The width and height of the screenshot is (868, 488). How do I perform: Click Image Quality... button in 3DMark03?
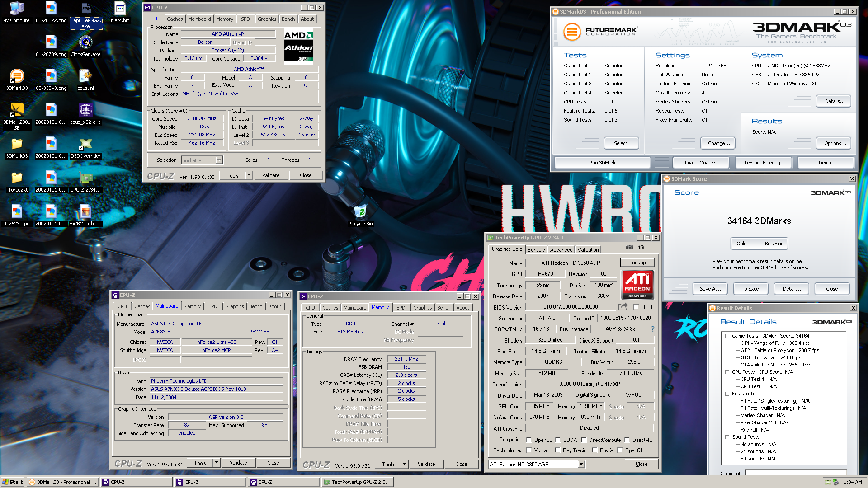702,163
